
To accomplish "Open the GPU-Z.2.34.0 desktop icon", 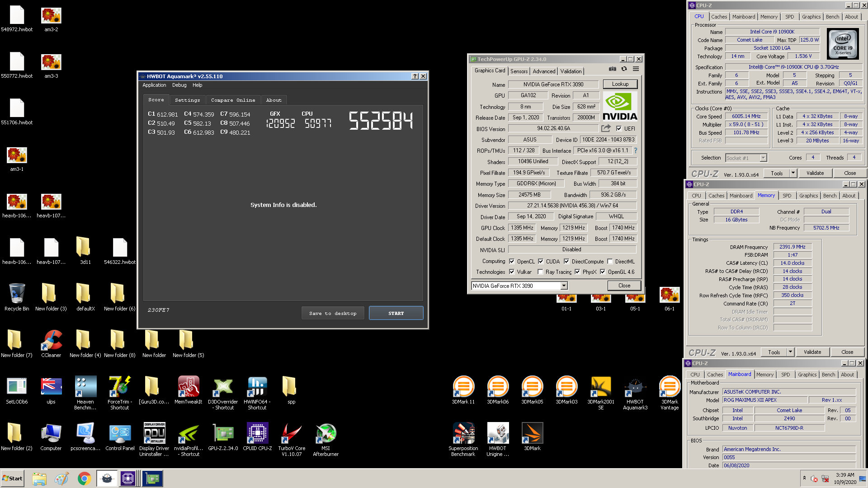I will pyautogui.click(x=223, y=437).
